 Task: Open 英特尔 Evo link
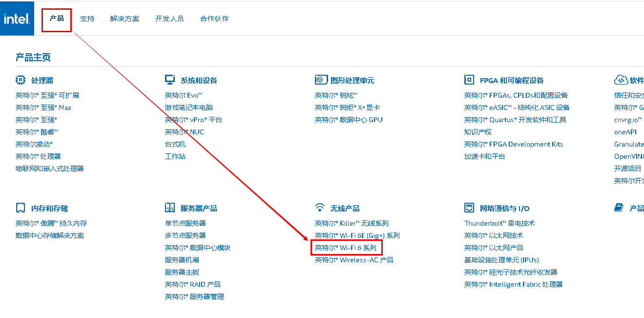coord(184,95)
